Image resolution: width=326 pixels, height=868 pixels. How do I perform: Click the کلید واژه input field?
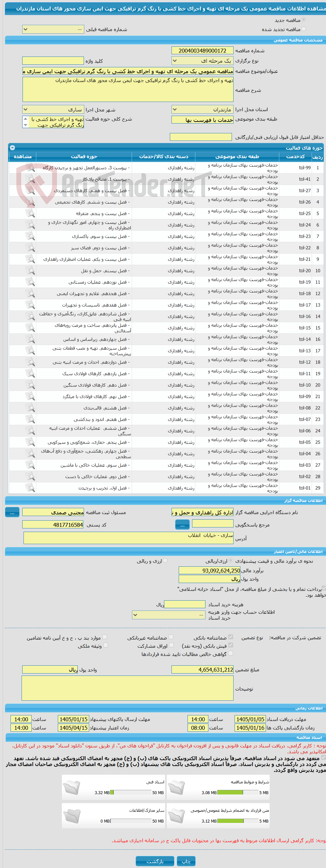(x=53, y=61)
